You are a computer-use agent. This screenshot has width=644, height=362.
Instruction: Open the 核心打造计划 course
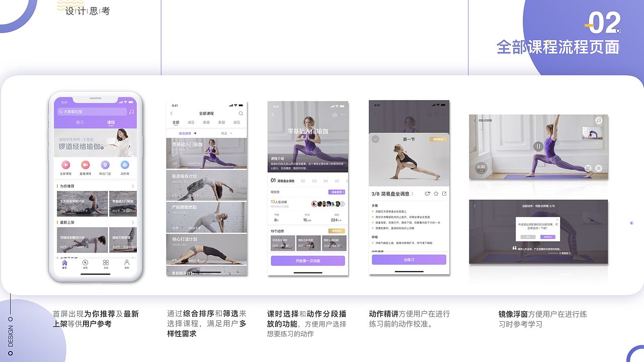206,250
